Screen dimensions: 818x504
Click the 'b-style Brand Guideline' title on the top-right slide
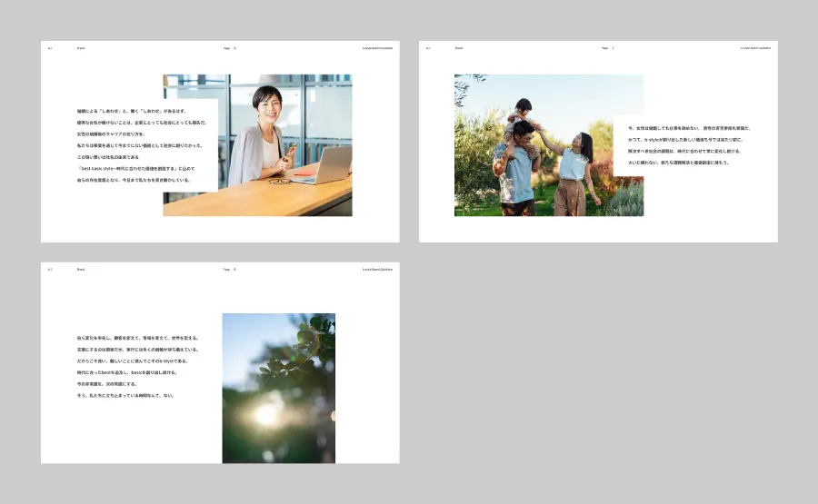[755, 48]
